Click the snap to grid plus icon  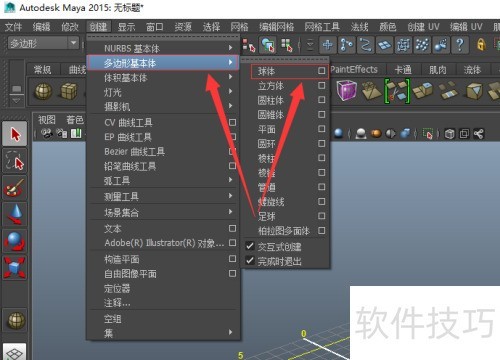tap(328, 45)
